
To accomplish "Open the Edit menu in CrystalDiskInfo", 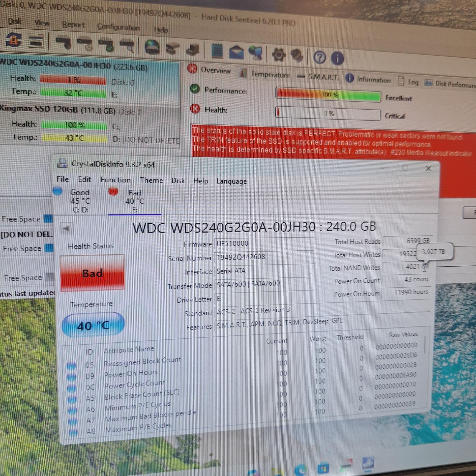I will (x=85, y=179).
